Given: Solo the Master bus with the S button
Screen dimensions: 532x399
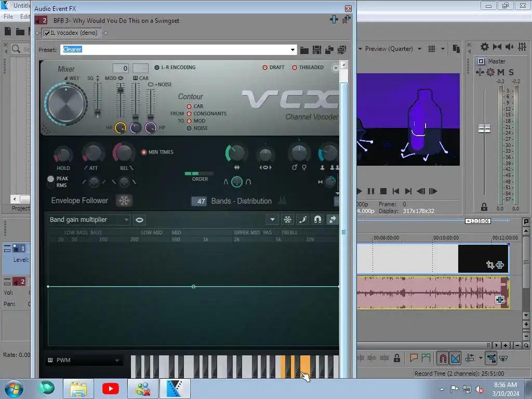Looking at the screenshot, I should (x=511, y=72).
